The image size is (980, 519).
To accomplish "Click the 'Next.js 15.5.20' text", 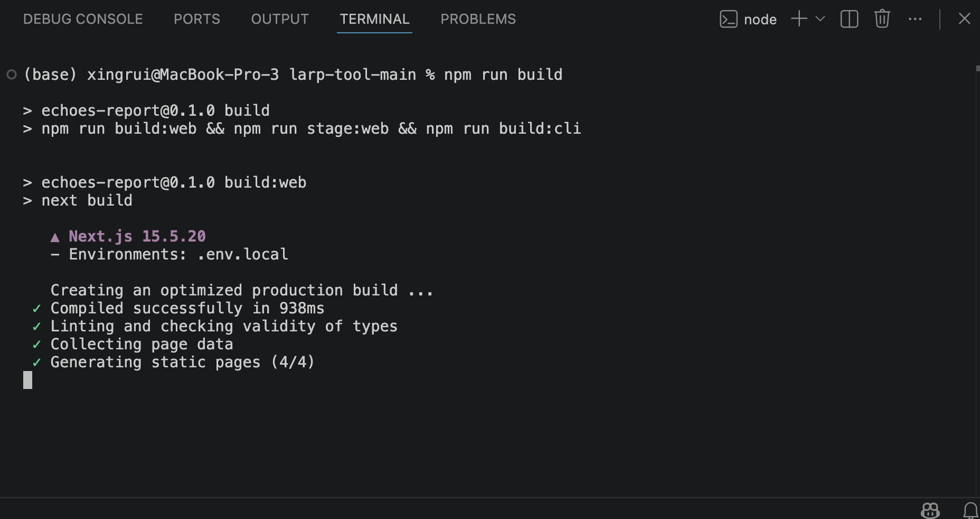I will (x=137, y=236).
